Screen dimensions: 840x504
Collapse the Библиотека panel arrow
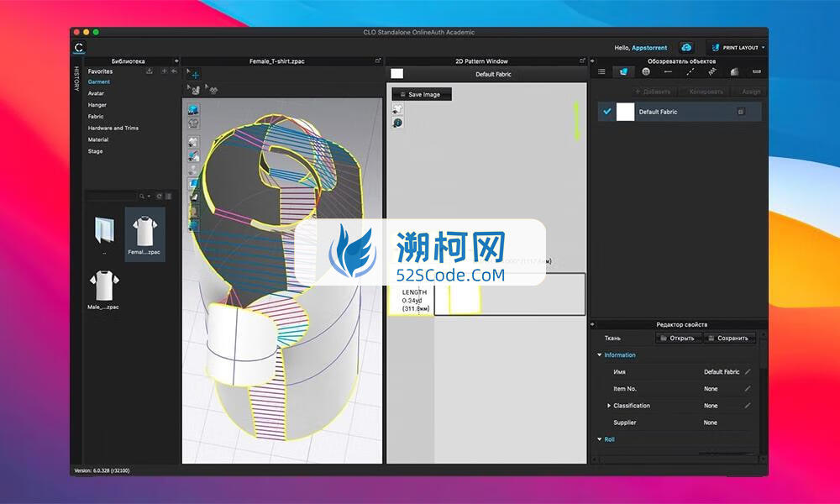pyautogui.click(x=176, y=61)
